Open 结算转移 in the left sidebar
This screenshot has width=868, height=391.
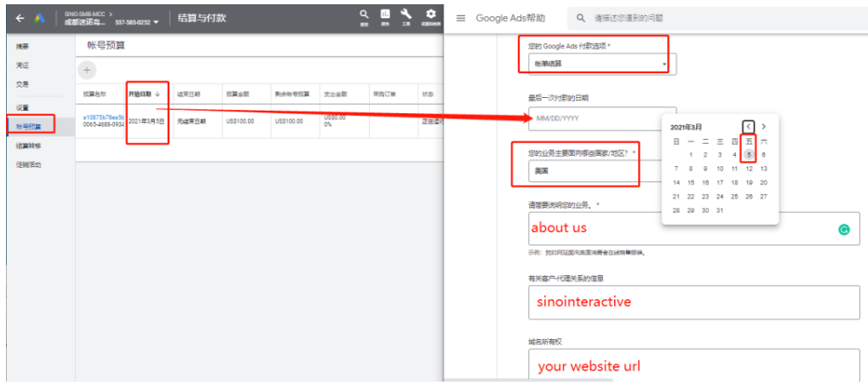pyautogui.click(x=29, y=146)
